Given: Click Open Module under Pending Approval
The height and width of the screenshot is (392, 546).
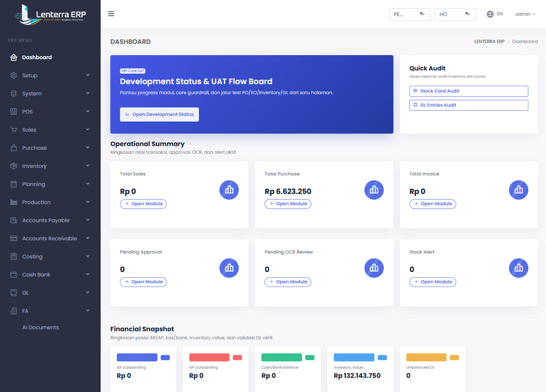Looking at the screenshot, I should click(143, 282).
